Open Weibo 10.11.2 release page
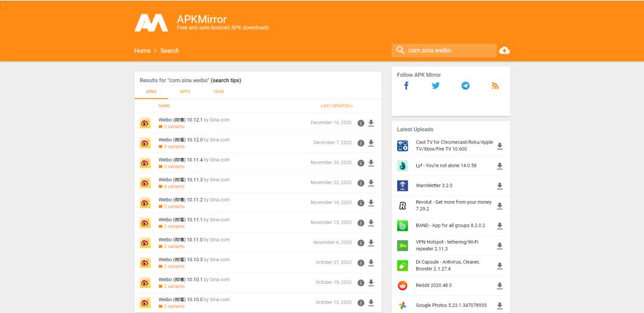The image size is (644, 313). pos(181,200)
